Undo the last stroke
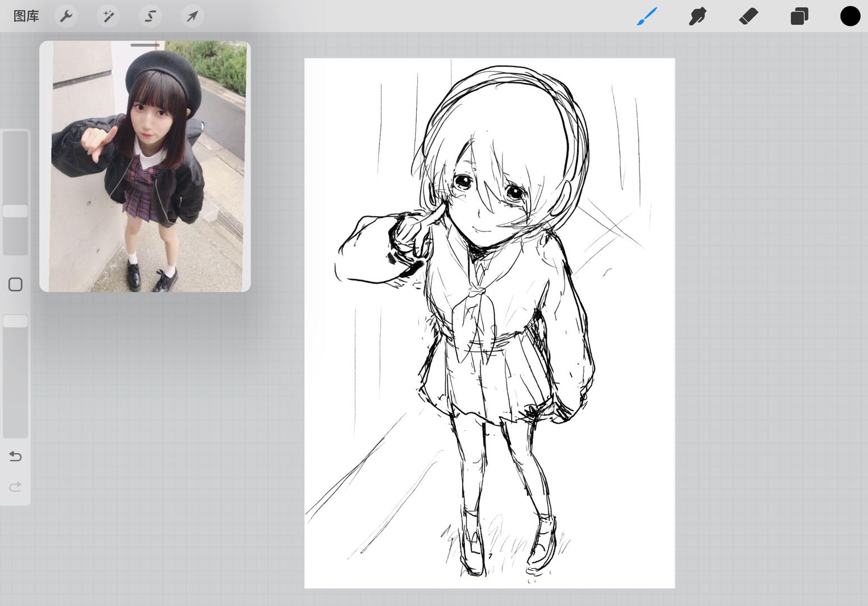This screenshot has height=606, width=868. point(16,456)
